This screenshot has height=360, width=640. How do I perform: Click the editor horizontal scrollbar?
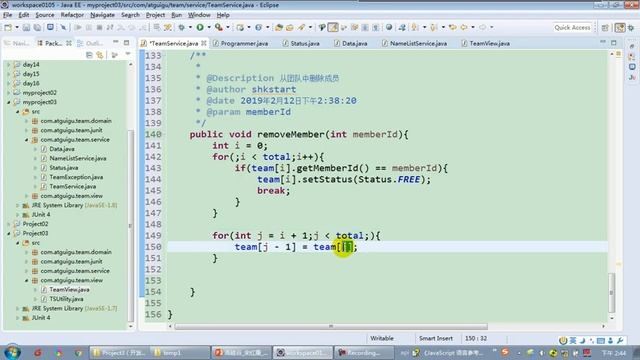[331, 327]
